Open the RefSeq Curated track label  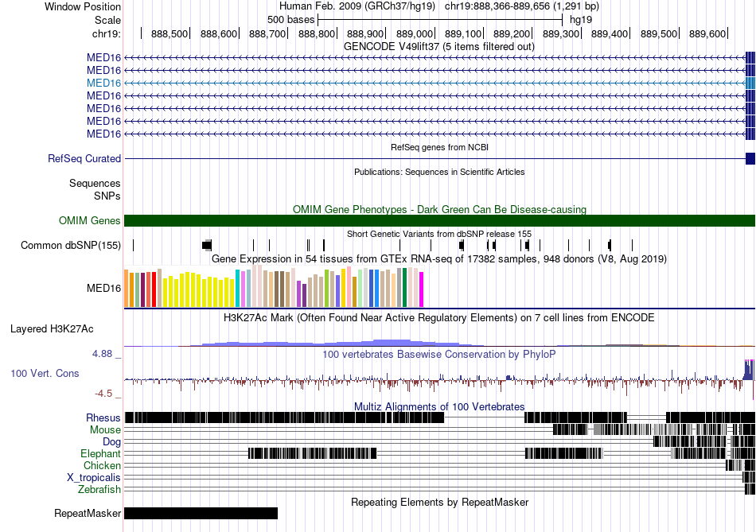pyautogui.click(x=84, y=158)
